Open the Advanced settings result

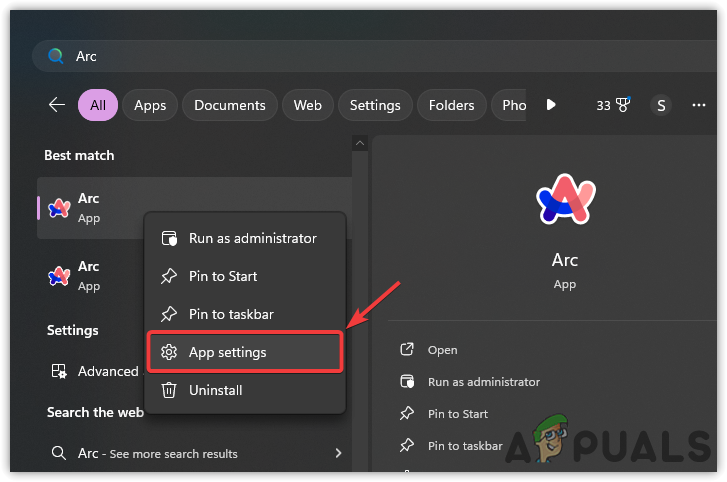pyautogui.click(x=95, y=371)
